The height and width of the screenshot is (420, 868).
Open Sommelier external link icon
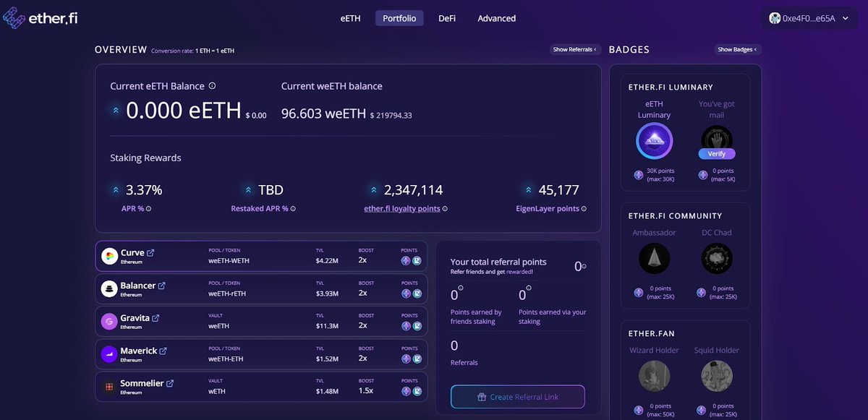(170, 383)
